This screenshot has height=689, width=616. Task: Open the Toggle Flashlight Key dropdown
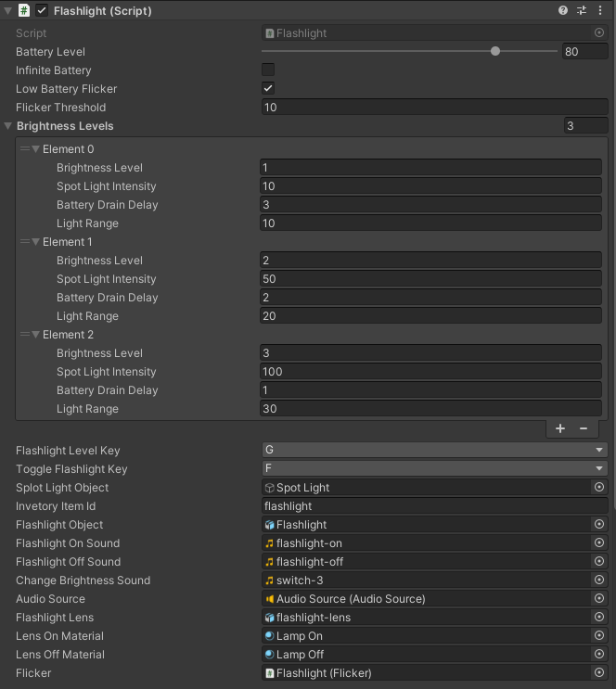coord(434,469)
